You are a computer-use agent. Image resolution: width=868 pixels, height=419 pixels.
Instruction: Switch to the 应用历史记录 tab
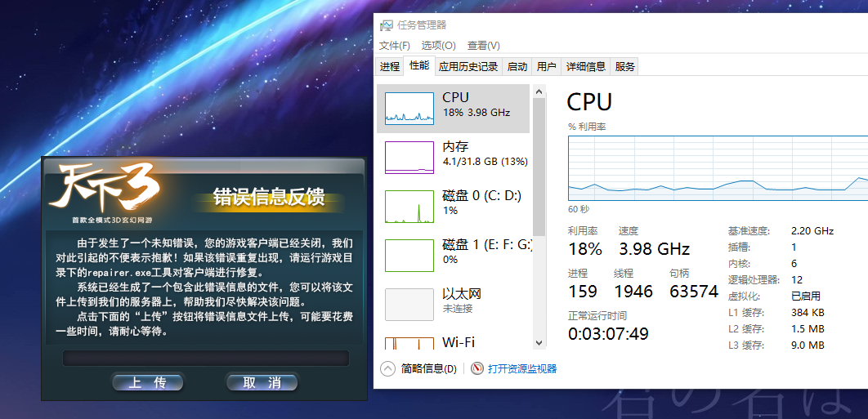[468, 66]
